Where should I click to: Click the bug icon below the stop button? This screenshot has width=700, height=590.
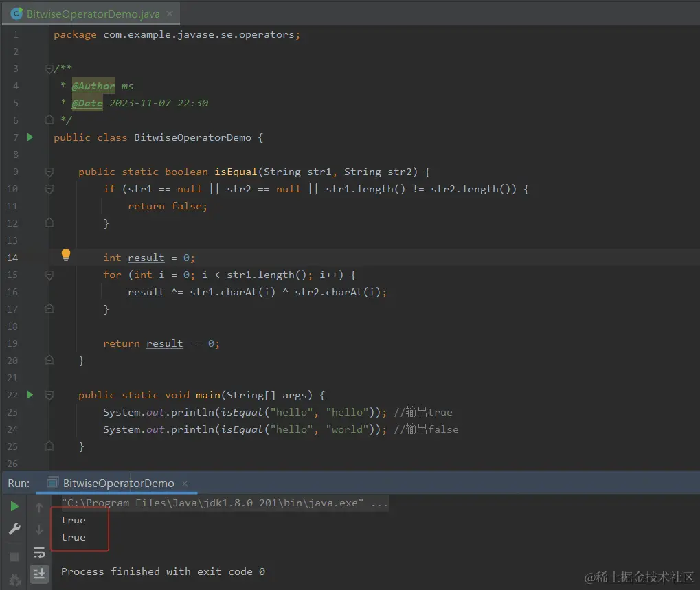coord(14,580)
